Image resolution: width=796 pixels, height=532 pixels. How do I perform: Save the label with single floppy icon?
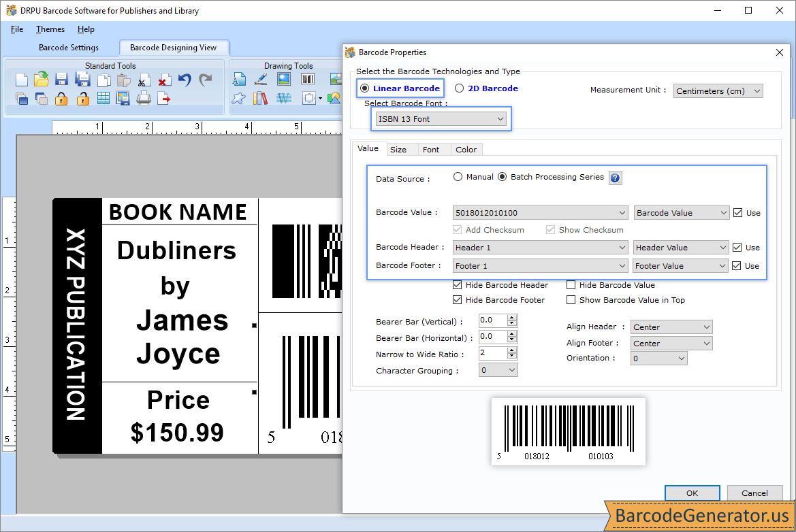coord(61,80)
